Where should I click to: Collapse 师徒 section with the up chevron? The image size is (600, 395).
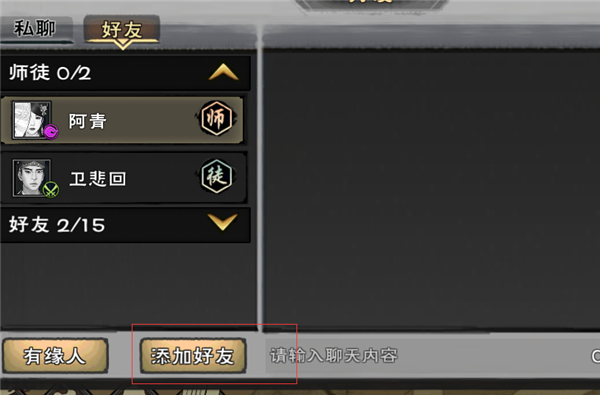tap(224, 72)
